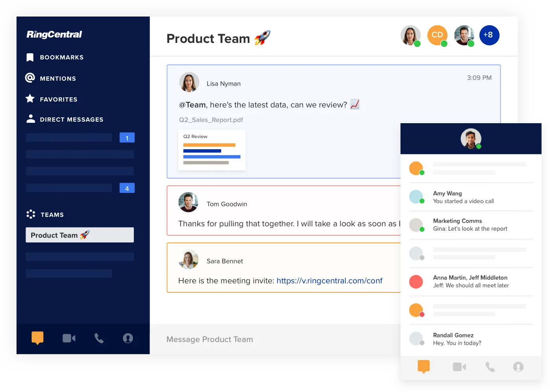Open Favorites with the star icon
The image size is (550, 392).
tap(58, 99)
